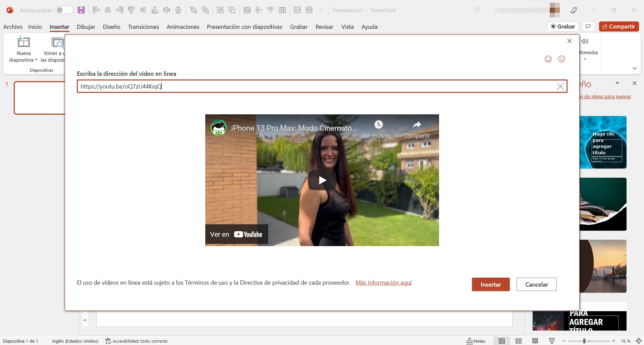Click Delete Rows icon in quick access toolbar
Image resolution: width=644 pixels, height=345 pixels.
pyautogui.click(x=259, y=10)
